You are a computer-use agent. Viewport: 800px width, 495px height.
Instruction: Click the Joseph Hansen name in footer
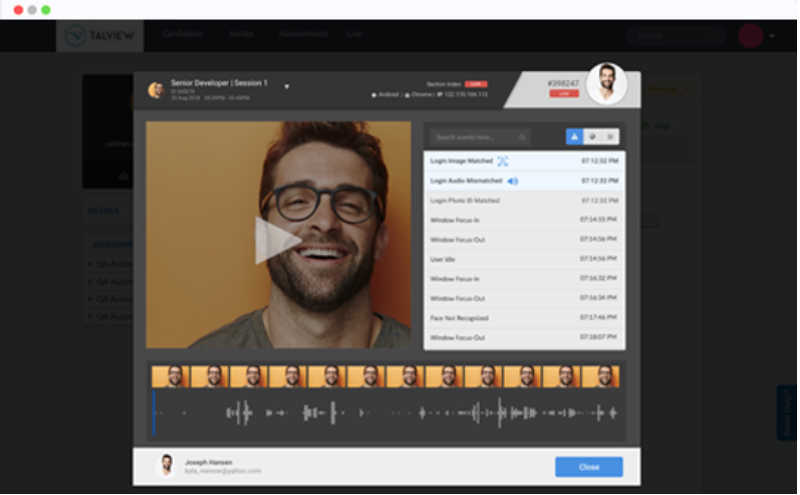[209, 462]
